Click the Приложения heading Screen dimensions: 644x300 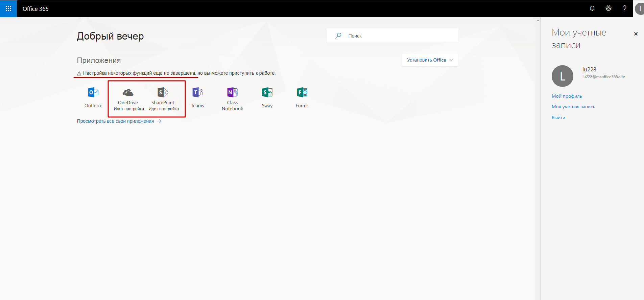(99, 60)
